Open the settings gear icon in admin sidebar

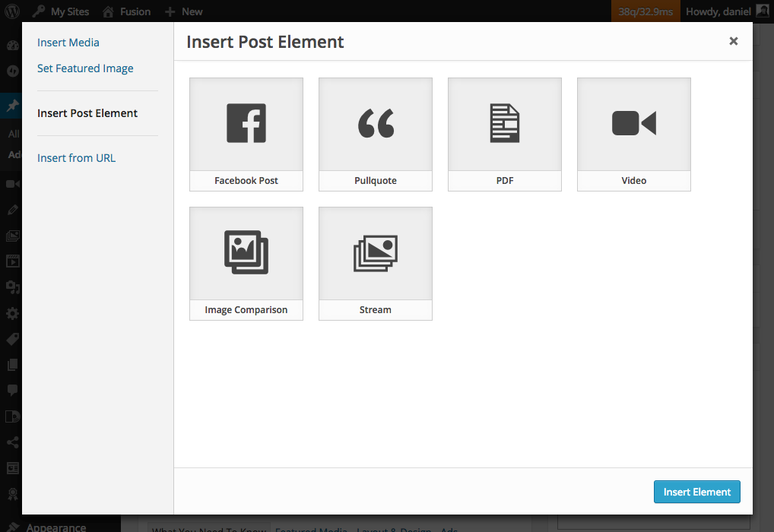click(12, 313)
